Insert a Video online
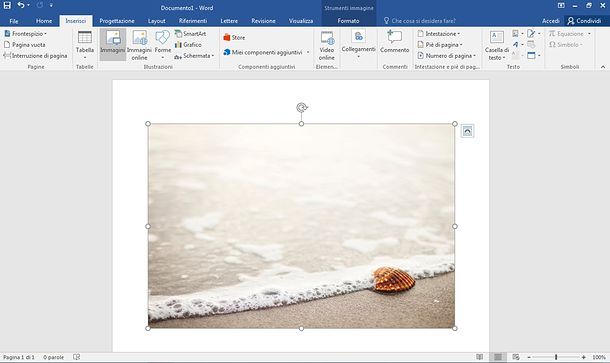This screenshot has width=610, height=363. 327,45
